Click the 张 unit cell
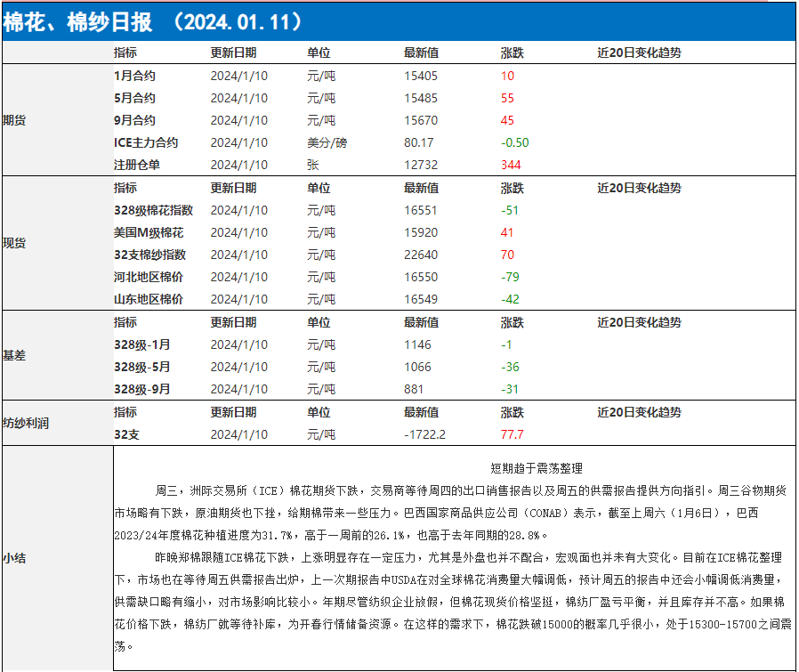 click(313, 166)
